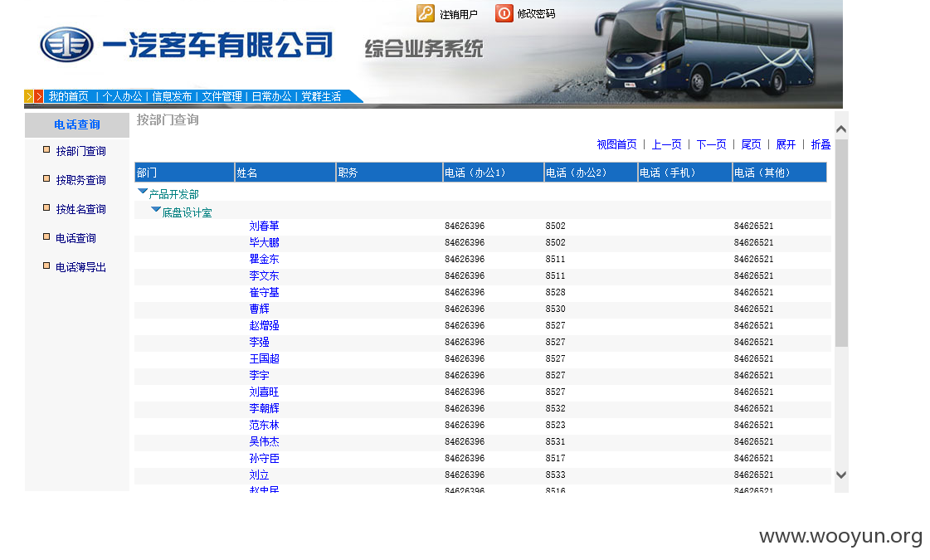Viewport: 930px width, 560px height.
Task: Click the square bullet beside 电话查询
Action: click(x=46, y=236)
